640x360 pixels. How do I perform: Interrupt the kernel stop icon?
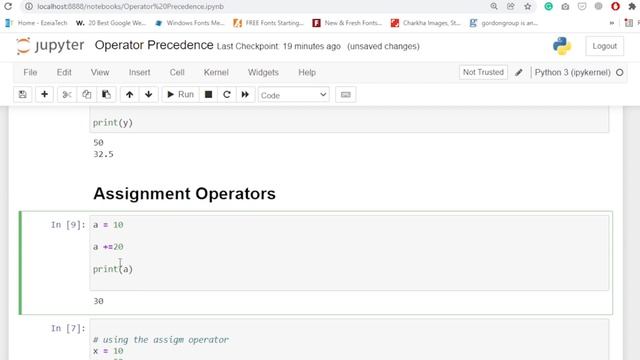(208, 95)
